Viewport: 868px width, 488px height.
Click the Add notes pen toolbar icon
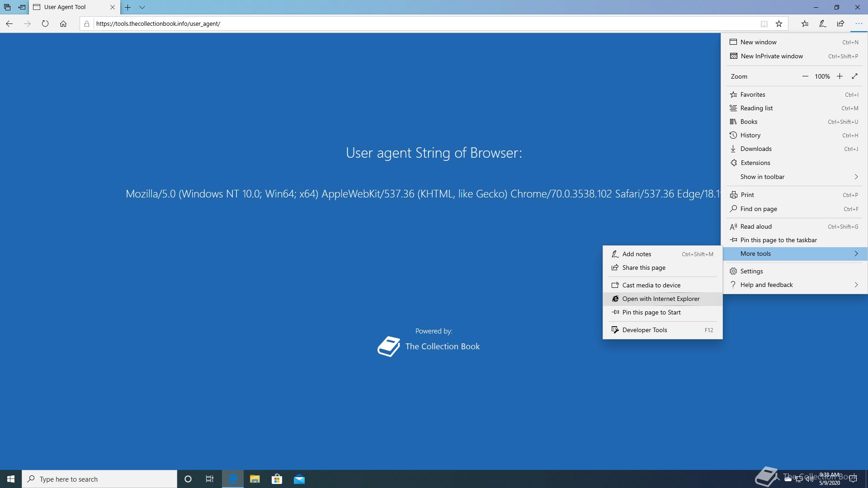pyautogui.click(x=822, y=23)
